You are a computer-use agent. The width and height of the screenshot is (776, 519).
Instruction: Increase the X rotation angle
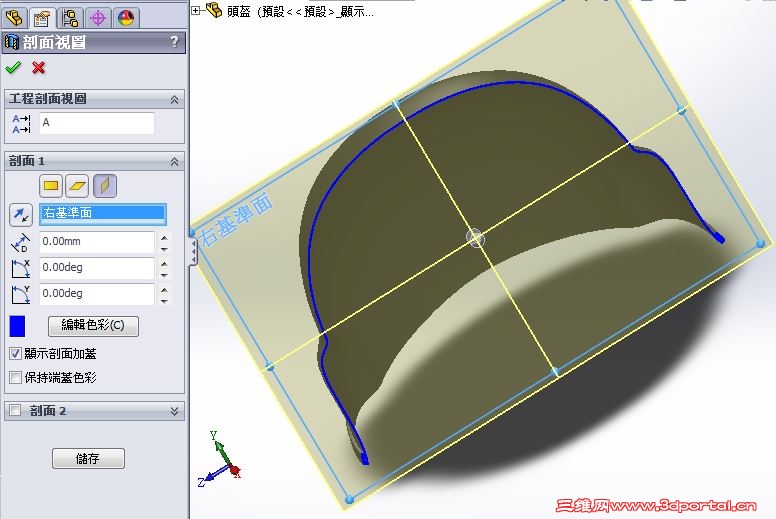(164, 263)
